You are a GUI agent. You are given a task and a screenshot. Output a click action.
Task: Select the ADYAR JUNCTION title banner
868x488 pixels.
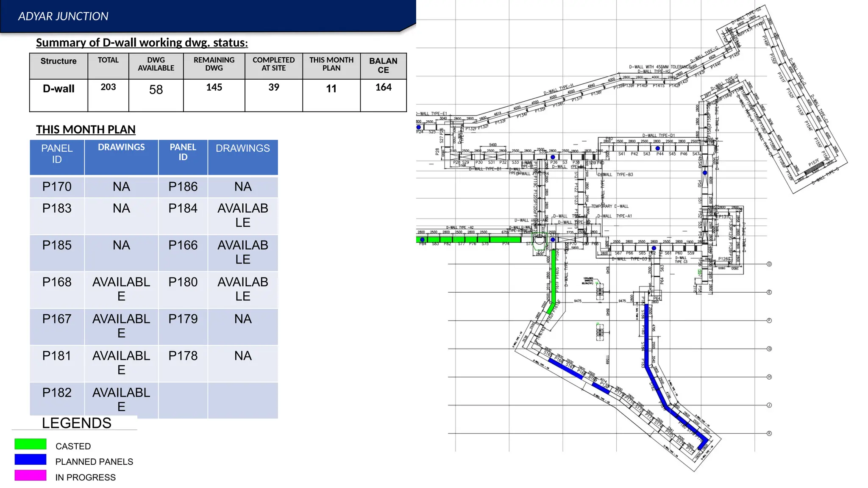63,16
